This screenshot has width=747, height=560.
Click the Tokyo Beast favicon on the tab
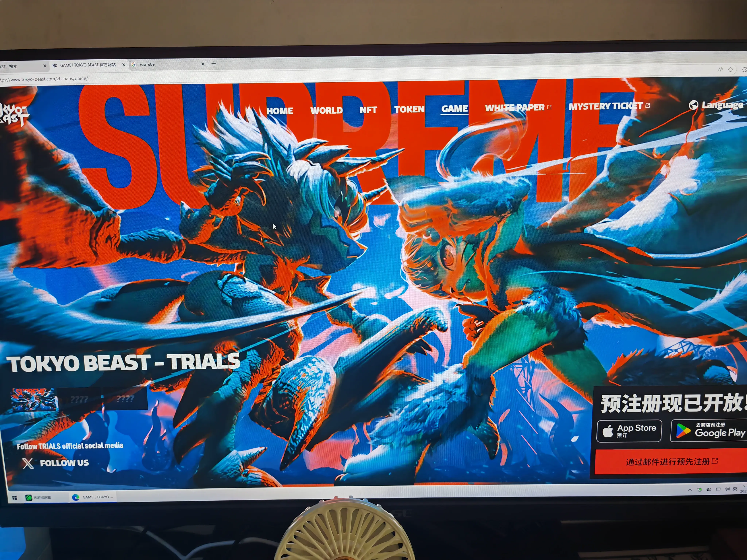pyautogui.click(x=54, y=65)
